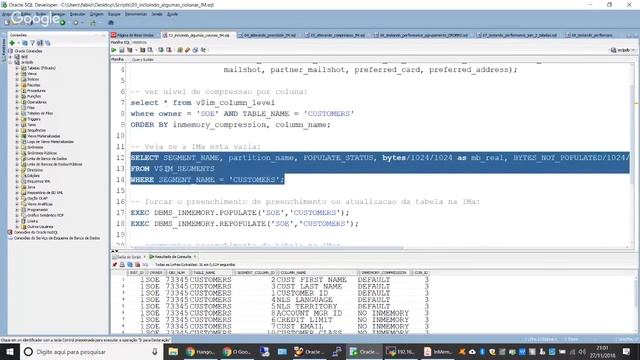Click the Clear eraser icon in editor toolbar

[187, 50]
